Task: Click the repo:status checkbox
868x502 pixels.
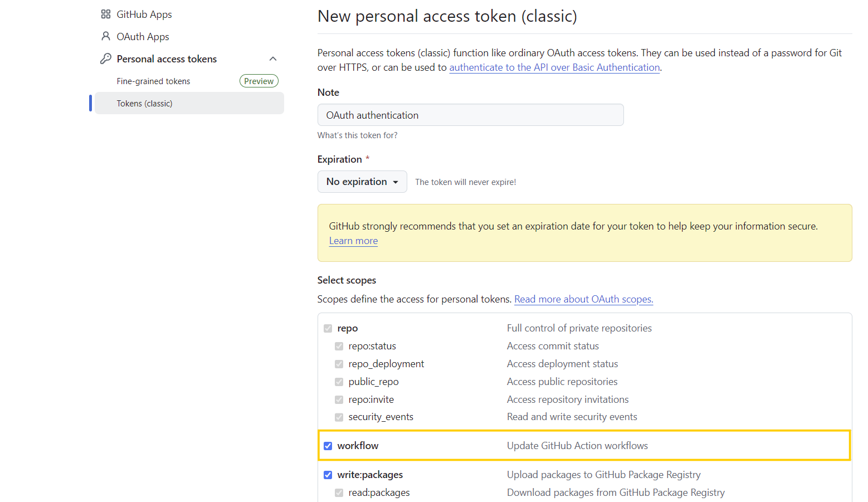Action: 339,346
